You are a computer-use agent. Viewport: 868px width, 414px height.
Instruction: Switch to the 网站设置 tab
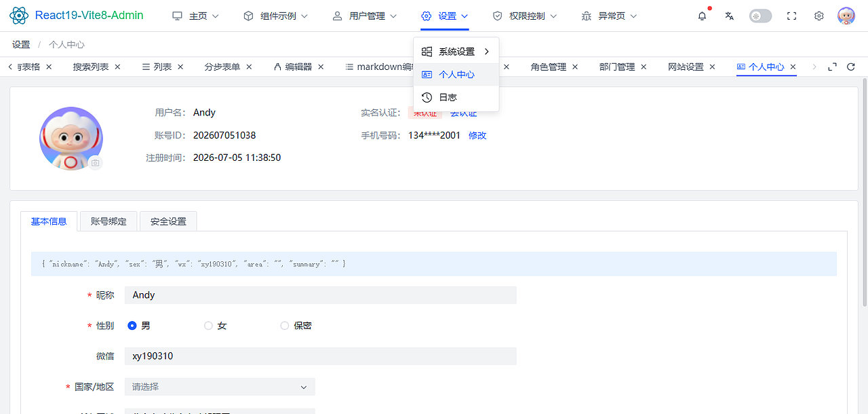(x=686, y=67)
